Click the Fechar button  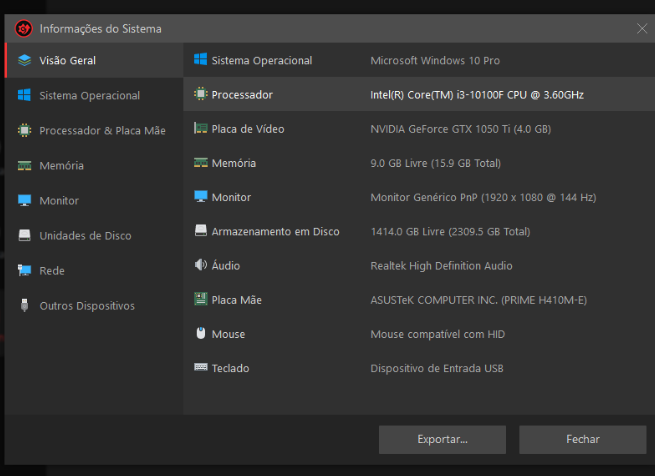[583, 440]
